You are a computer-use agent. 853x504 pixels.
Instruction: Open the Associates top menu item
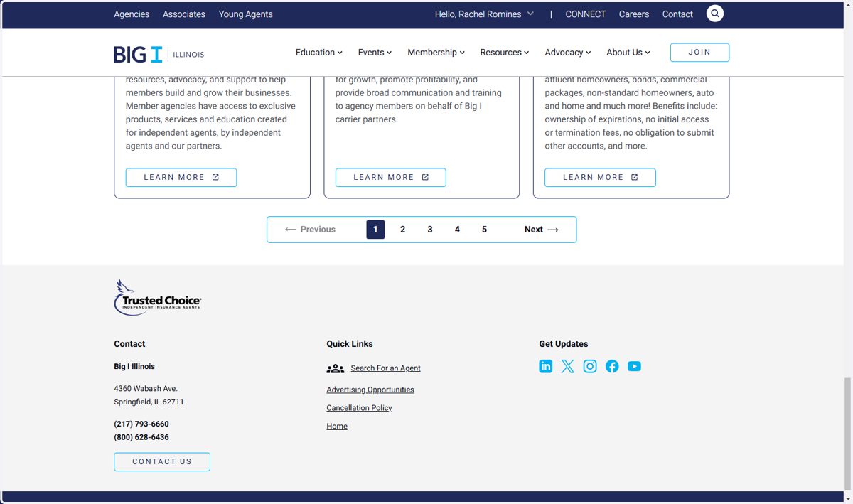[x=184, y=14]
